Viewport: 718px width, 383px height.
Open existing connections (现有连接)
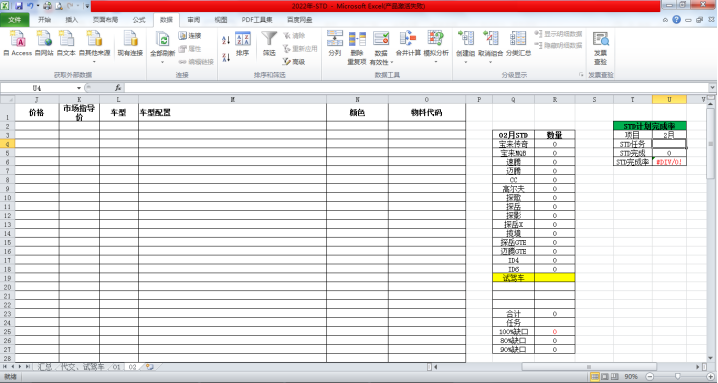point(130,44)
